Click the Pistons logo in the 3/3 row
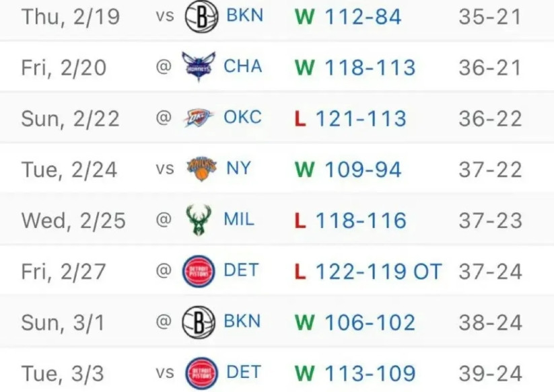Screen dimensions: 554x392 coord(201,373)
